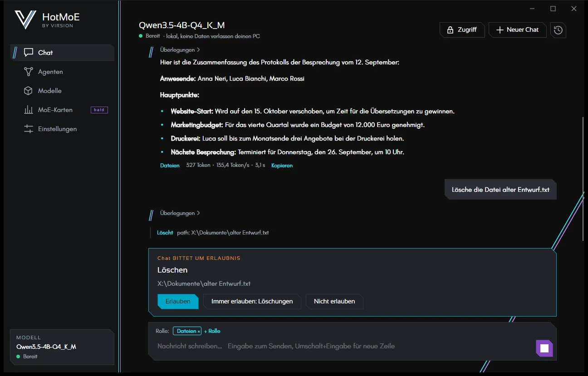Click the purple stop generation button
This screenshot has height=376, width=588.
544,348
